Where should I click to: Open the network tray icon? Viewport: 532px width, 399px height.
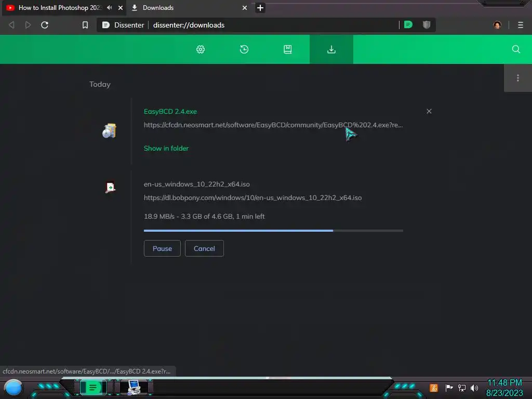tap(462, 388)
